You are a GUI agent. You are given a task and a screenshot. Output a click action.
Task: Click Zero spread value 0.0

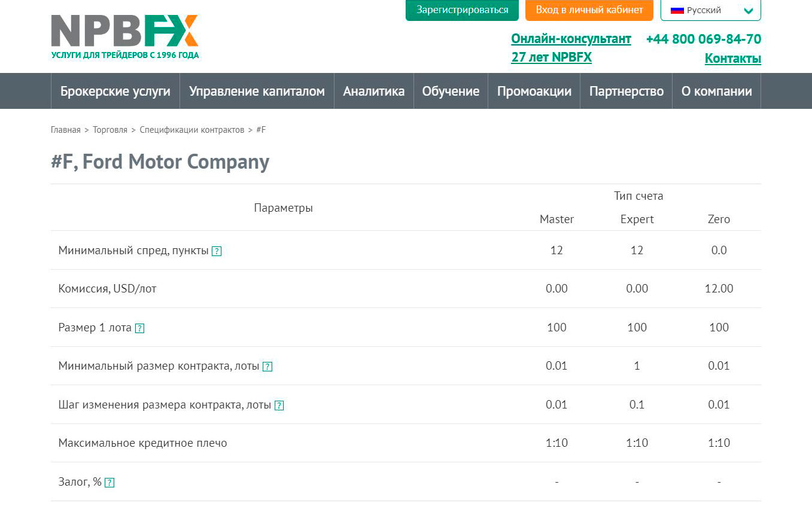tap(719, 251)
